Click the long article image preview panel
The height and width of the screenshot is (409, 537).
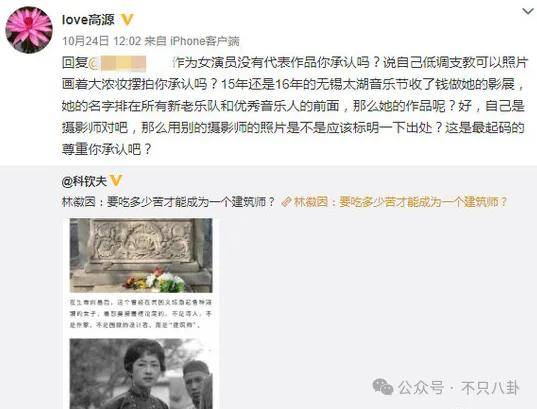click(x=141, y=313)
